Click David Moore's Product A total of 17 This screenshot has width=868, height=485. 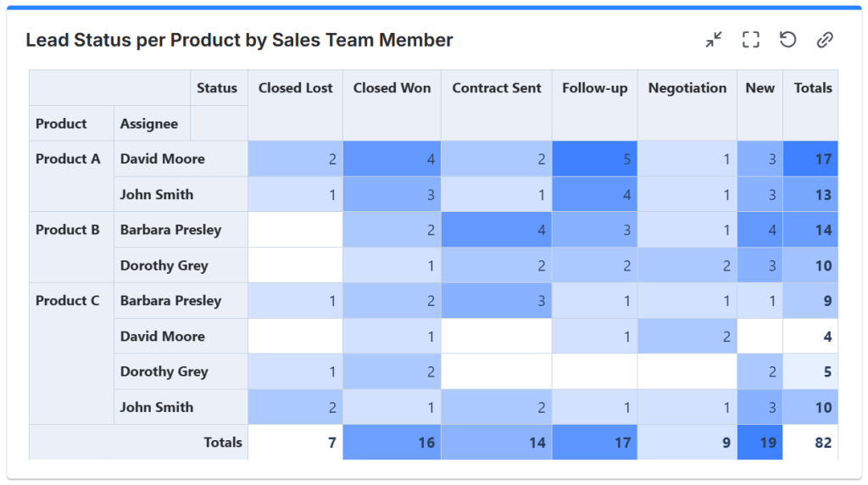(822, 159)
